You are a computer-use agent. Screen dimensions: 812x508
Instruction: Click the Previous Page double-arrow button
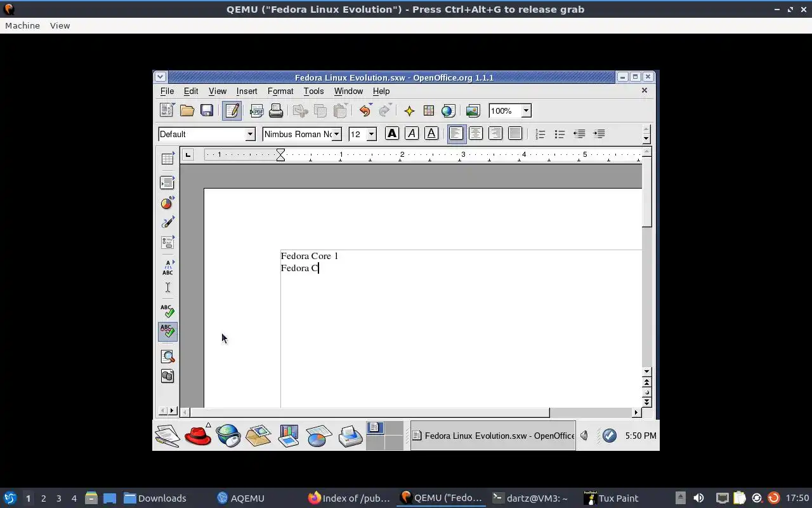(x=646, y=383)
